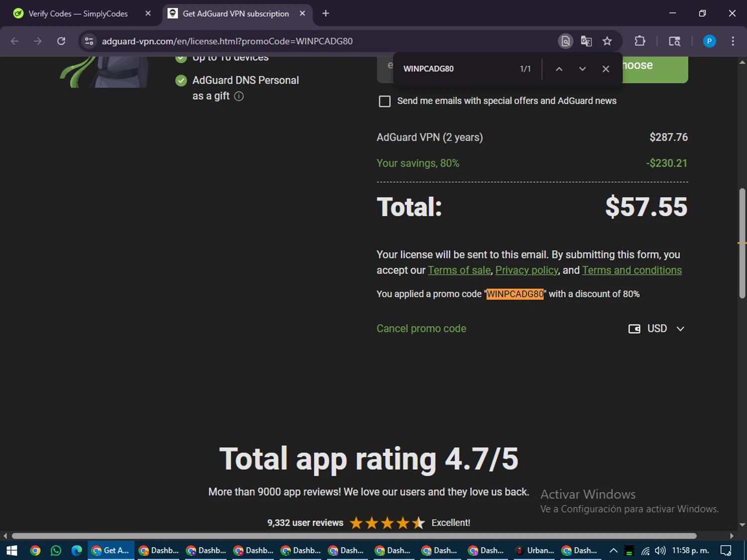Open Chrome from the taskbar
Screen dimensions: 747x560
35,551
